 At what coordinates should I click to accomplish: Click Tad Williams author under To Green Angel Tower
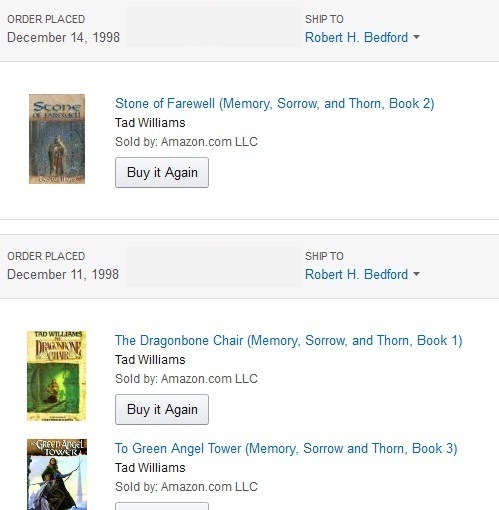[150, 468]
